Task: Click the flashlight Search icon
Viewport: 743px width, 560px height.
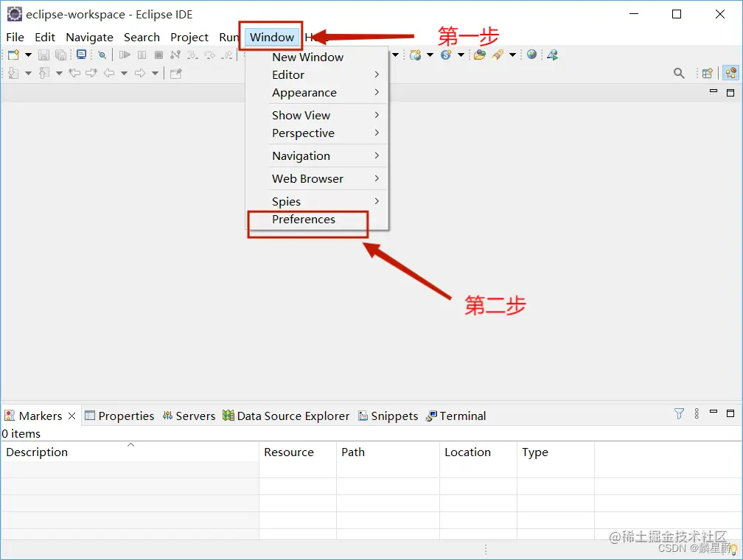Action: pos(497,55)
